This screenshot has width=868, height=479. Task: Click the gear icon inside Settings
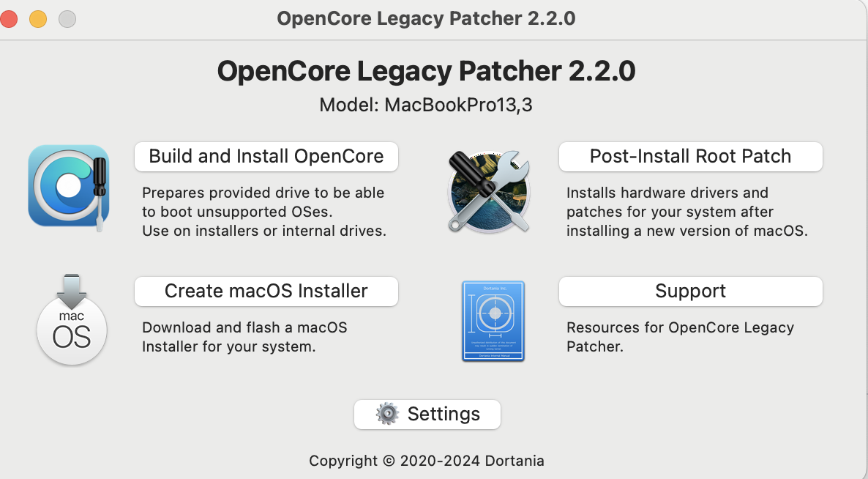coord(387,414)
